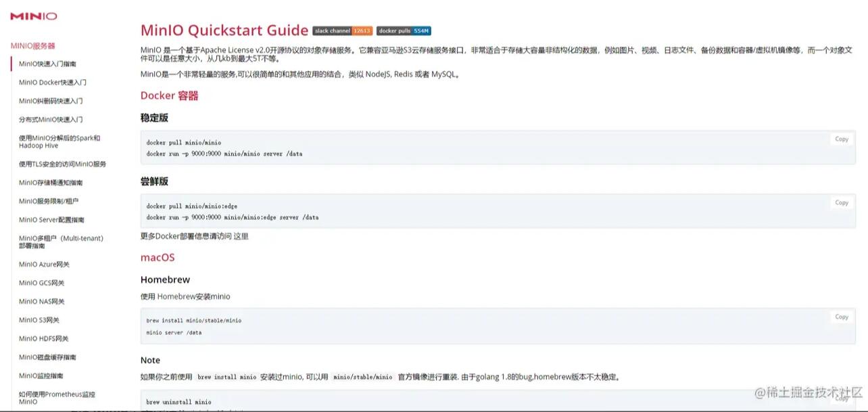Viewport: 868px width, 412px height.
Task: Click text 使用 Homebrew安装minio
Action: [185, 296]
